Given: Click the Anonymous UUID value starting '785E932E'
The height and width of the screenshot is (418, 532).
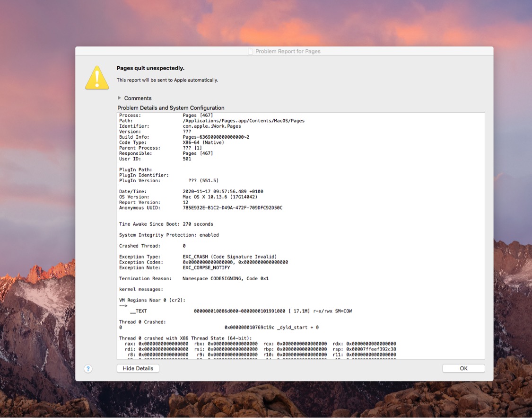Looking at the screenshot, I should 232,208.
